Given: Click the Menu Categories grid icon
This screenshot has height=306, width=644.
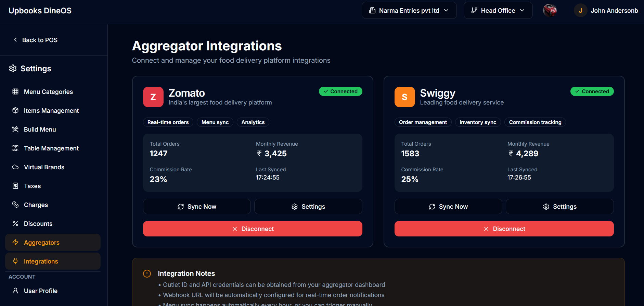Looking at the screenshot, I should [x=15, y=91].
